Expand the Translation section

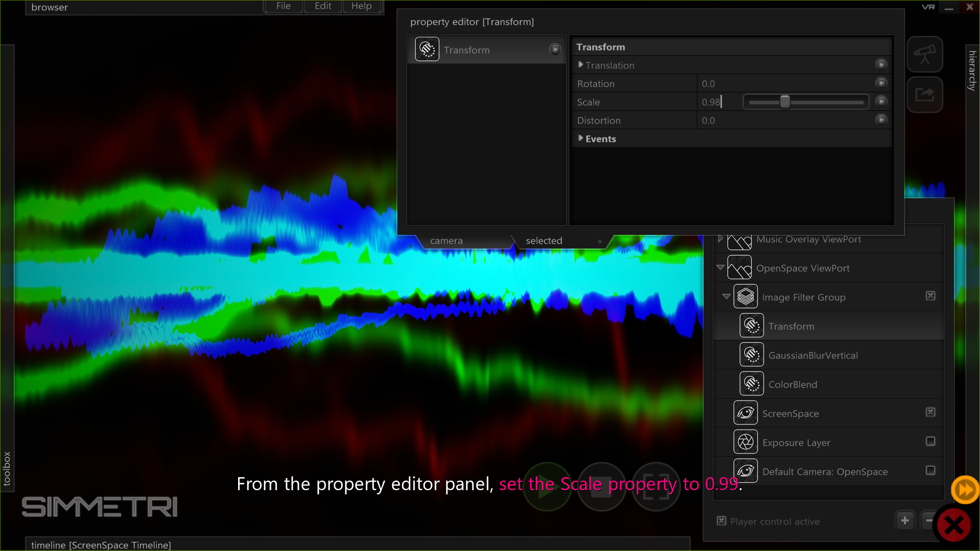(x=580, y=65)
